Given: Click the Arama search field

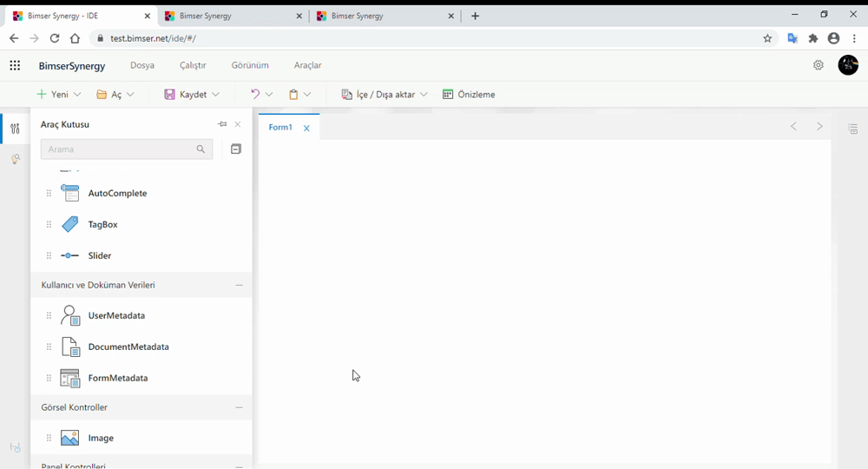Looking at the screenshot, I should 119,149.
